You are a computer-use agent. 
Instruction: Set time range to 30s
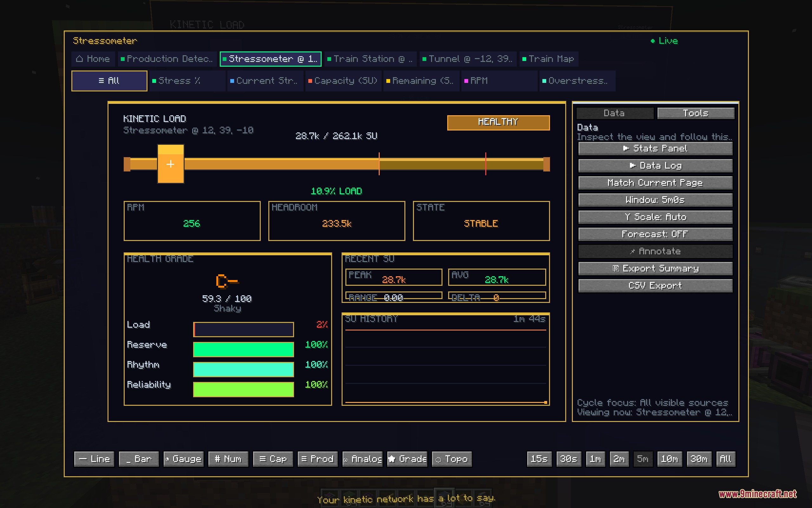[569, 459]
